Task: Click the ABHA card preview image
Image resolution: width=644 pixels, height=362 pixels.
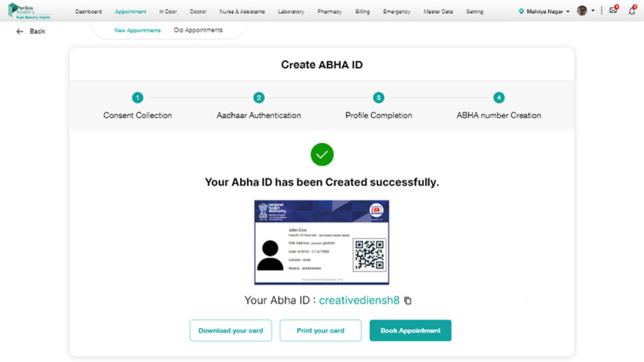Action: coord(322,242)
